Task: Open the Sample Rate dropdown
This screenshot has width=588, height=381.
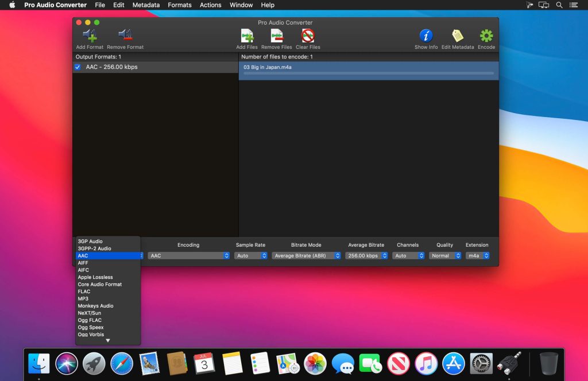Action: [x=251, y=255]
